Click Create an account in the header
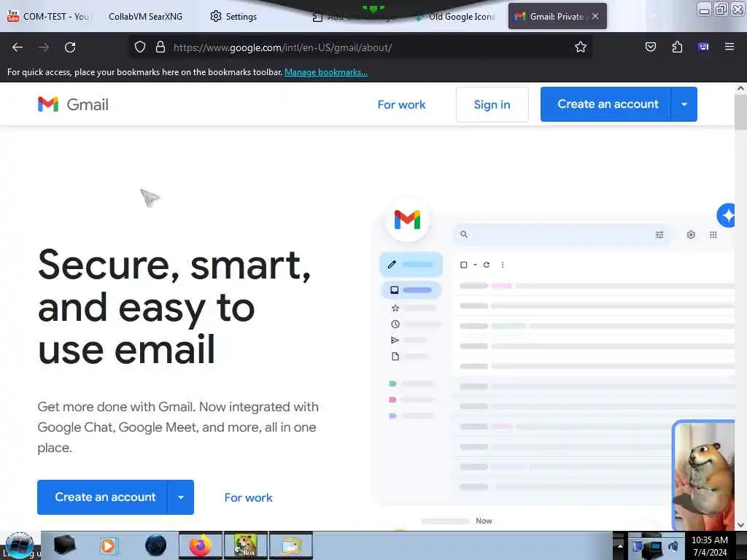 pos(605,104)
